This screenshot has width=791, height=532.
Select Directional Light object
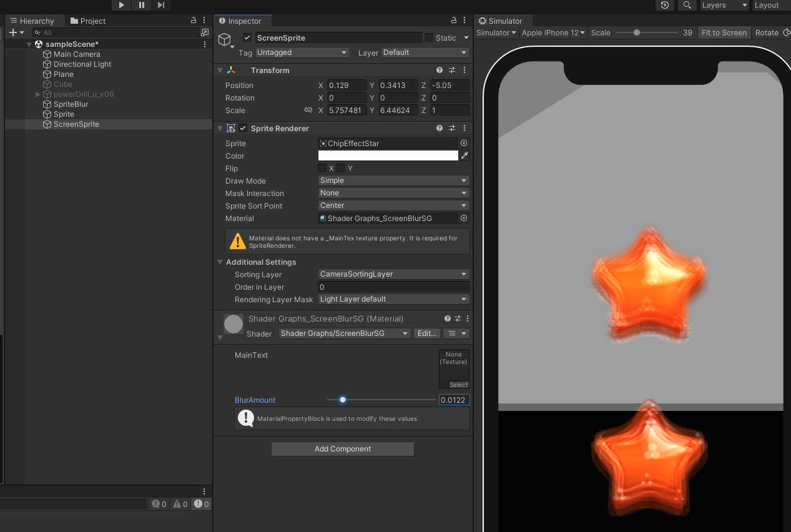[x=82, y=64]
